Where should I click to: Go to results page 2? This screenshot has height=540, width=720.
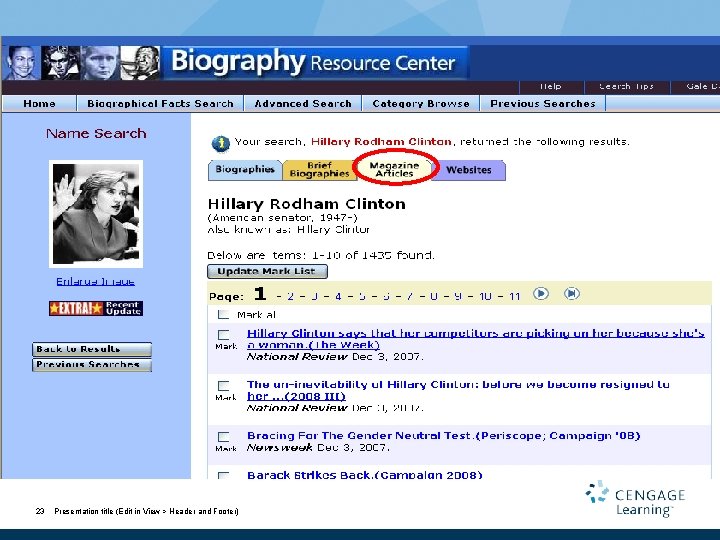pos(290,296)
